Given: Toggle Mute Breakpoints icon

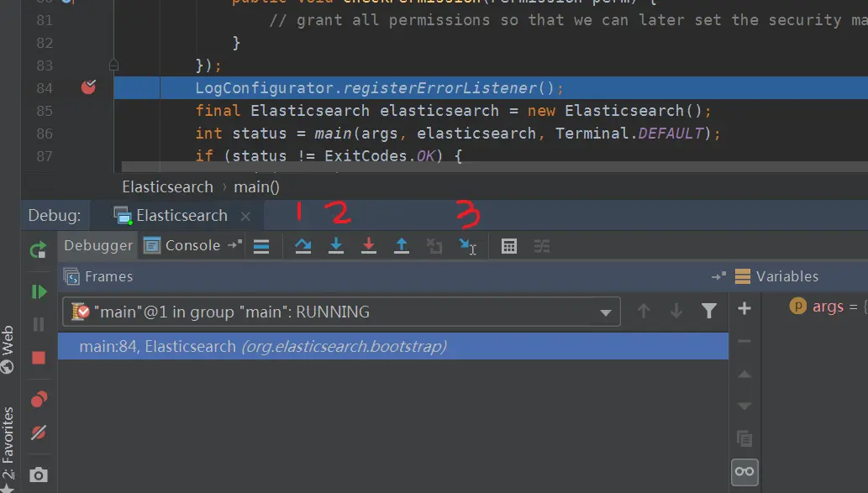Looking at the screenshot, I should click(39, 433).
